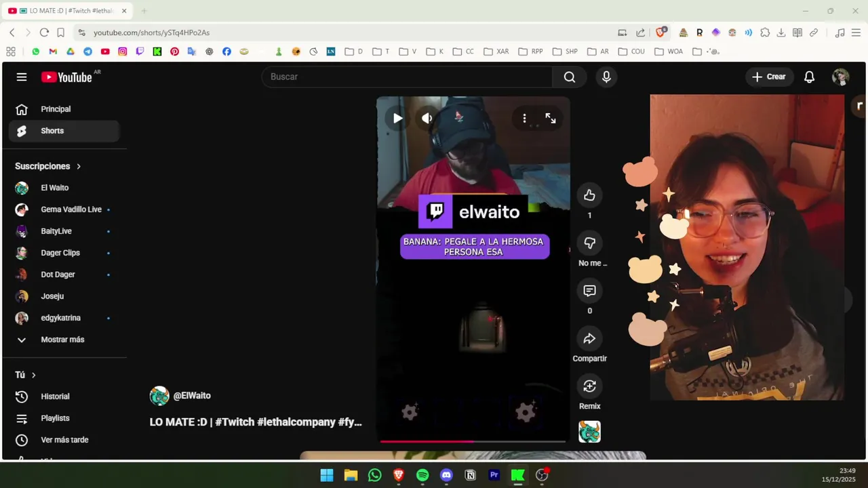Click the #lethalcompany hashtag in title
Screen dimensions: 868x488
tap(296, 422)
